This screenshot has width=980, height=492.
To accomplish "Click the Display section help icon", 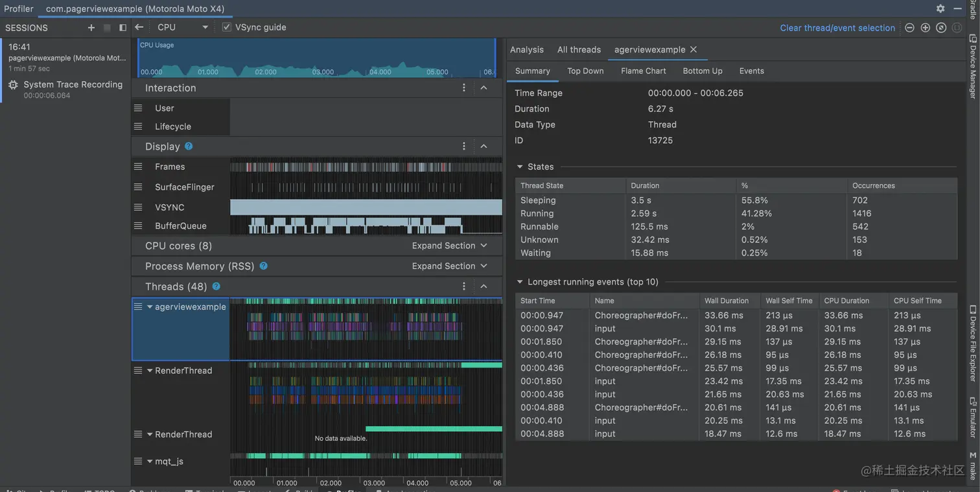I will click(x=189, y=146).
